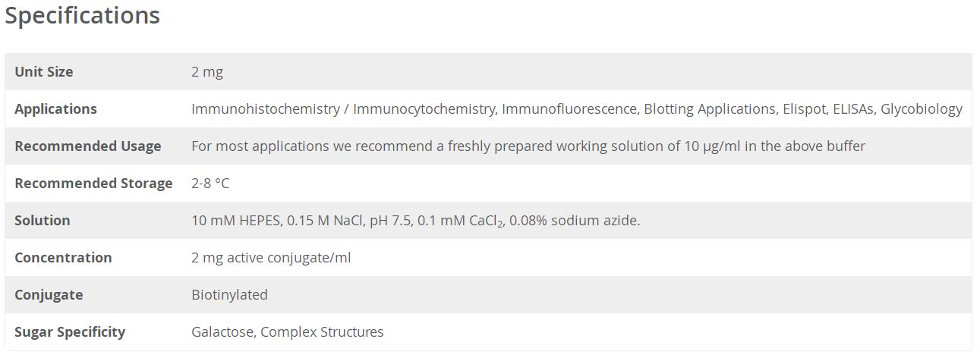Select the Sugar Specificity label

[70, 332]
